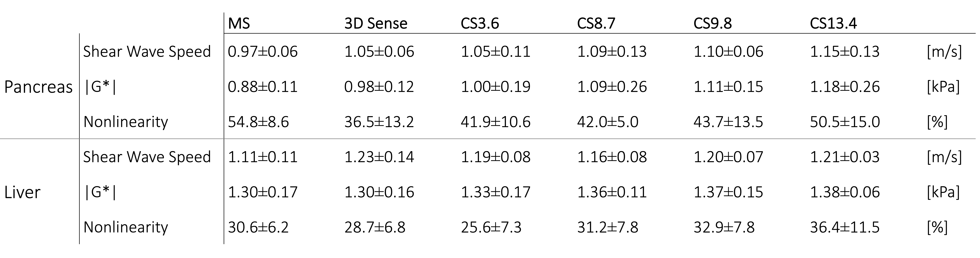
Task: Click the [kPa] unit in Liver section
Action: point(943,192)
